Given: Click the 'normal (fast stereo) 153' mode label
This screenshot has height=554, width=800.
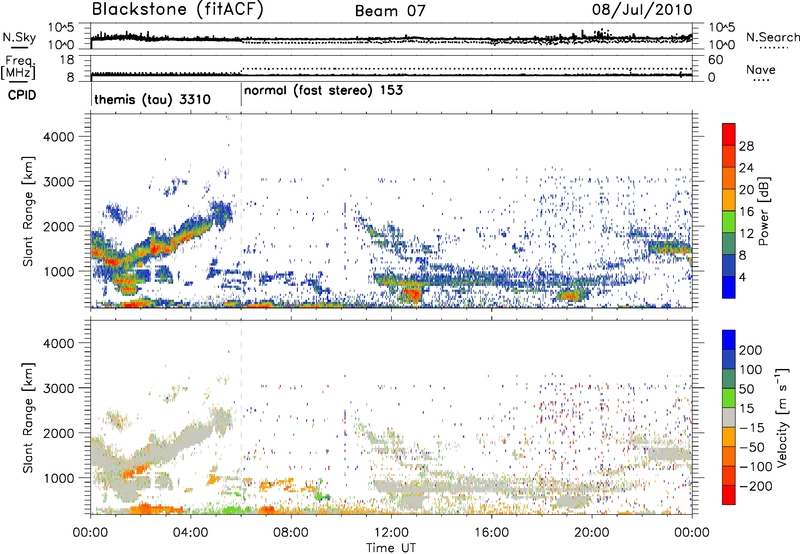Looking at the screenshot, I should (323, 91).
